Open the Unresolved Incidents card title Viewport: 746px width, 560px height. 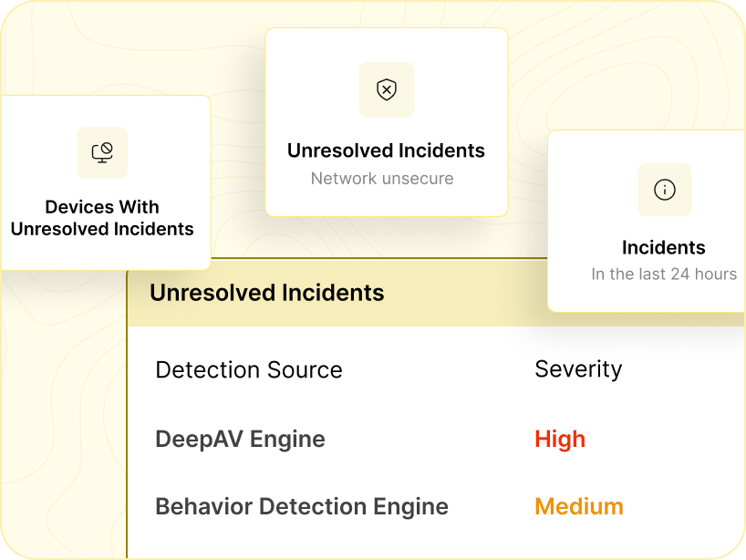(x=386, y=150)
